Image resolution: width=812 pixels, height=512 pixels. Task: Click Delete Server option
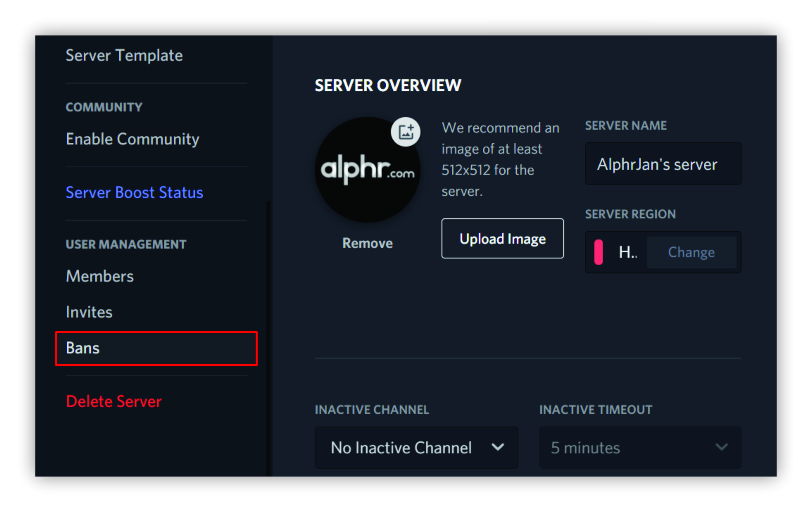114,401
